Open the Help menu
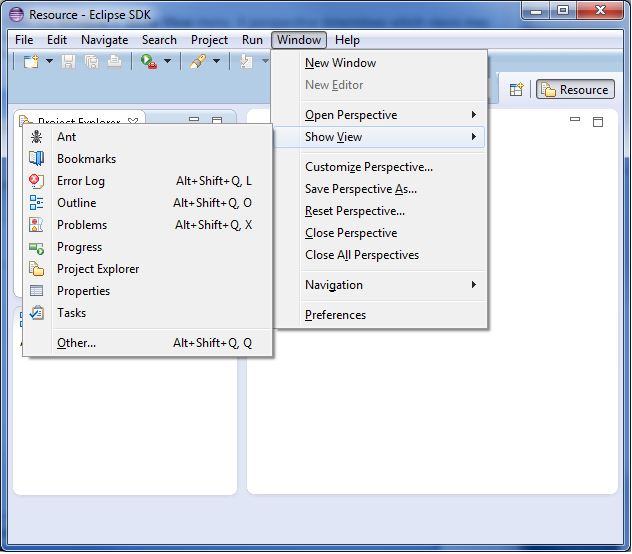 tap(347, 40)
